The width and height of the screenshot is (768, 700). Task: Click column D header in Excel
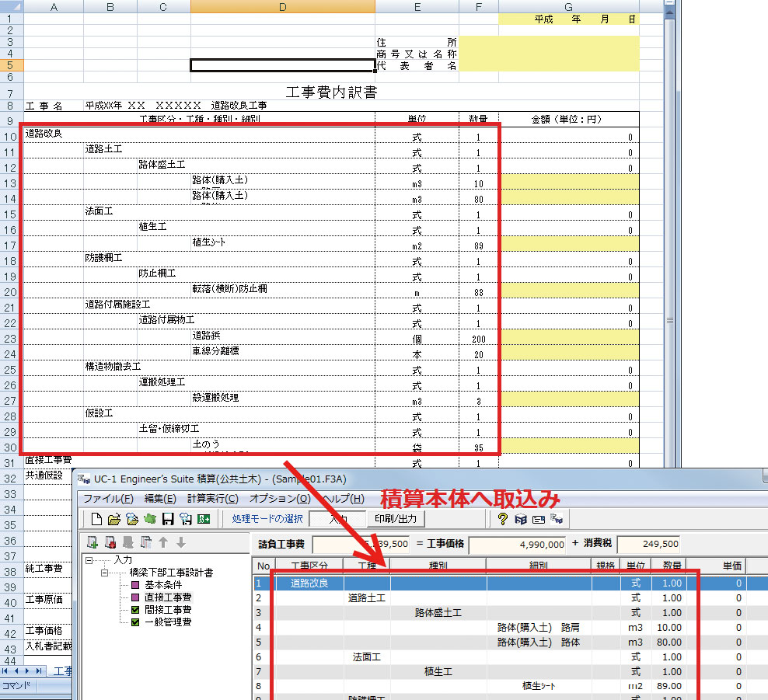(x=283, y=6)
